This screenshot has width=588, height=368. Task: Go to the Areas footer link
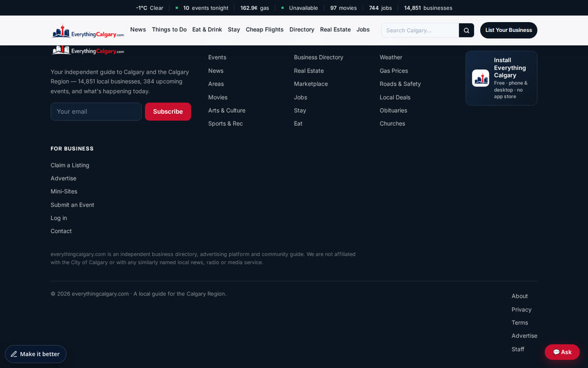[x=216, y=84]
